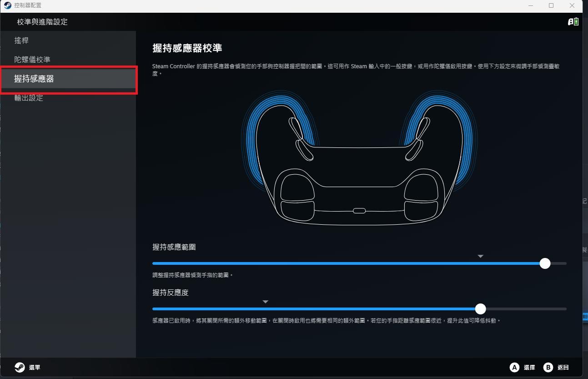
Task: Select 握持感應器 sidebar entry
Action: pos(67,79)
